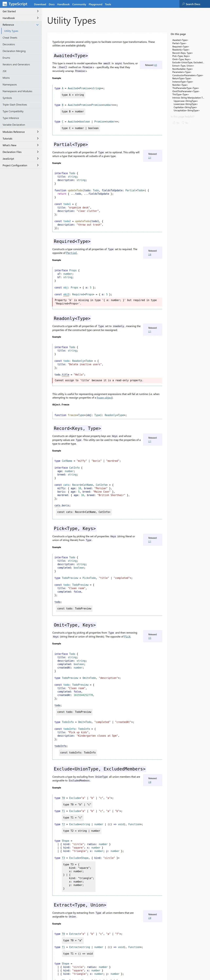Open release 3.5 link for Omit

tap(150, 638)
